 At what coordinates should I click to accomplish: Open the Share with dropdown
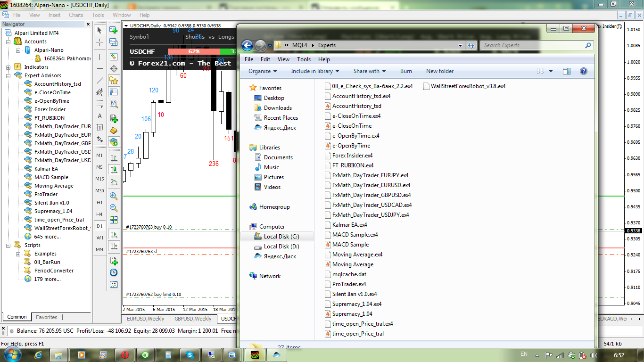[x=370, y=71]
